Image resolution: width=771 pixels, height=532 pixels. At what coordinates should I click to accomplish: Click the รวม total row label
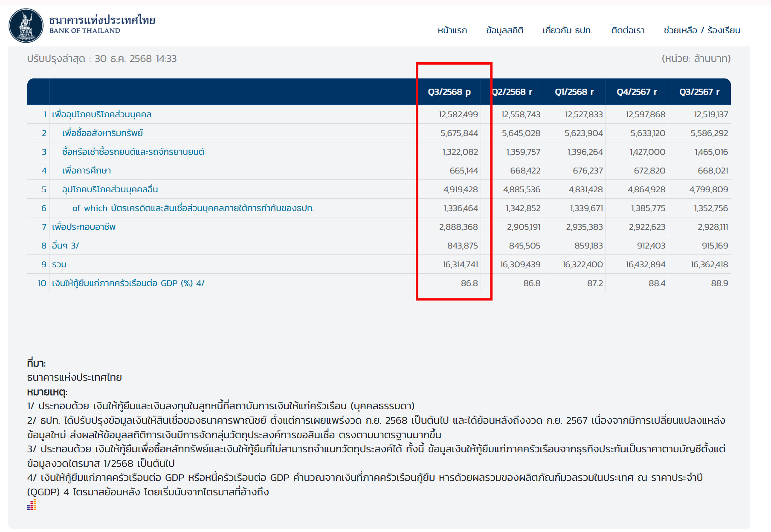(x=59, y=264)
